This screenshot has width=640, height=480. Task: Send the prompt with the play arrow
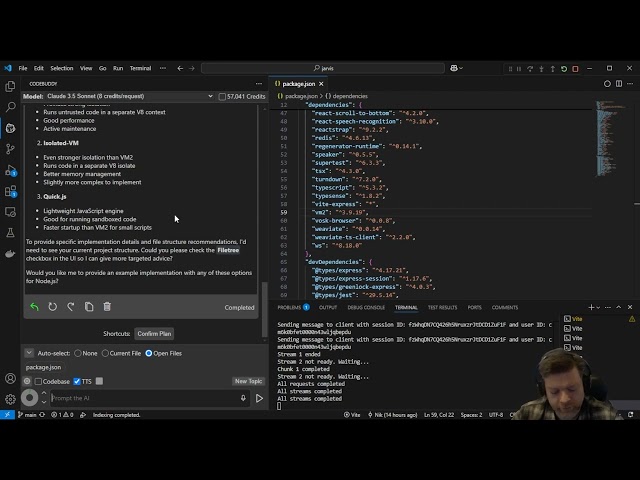(x=259, y=398)
